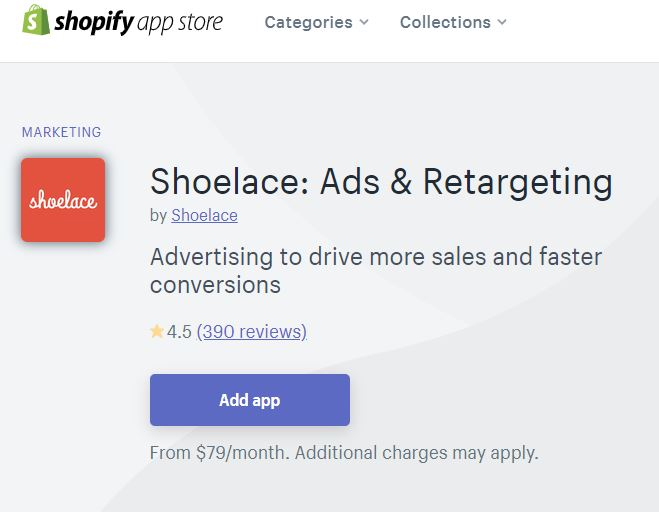Click the 4.5 rating number

(179, 331)
